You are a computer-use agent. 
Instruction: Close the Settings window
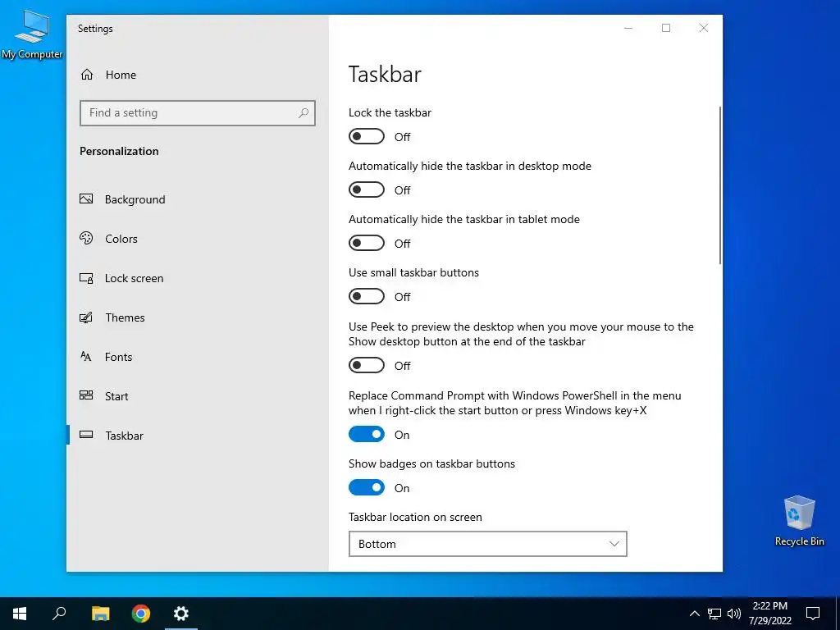tap(704, 28)
